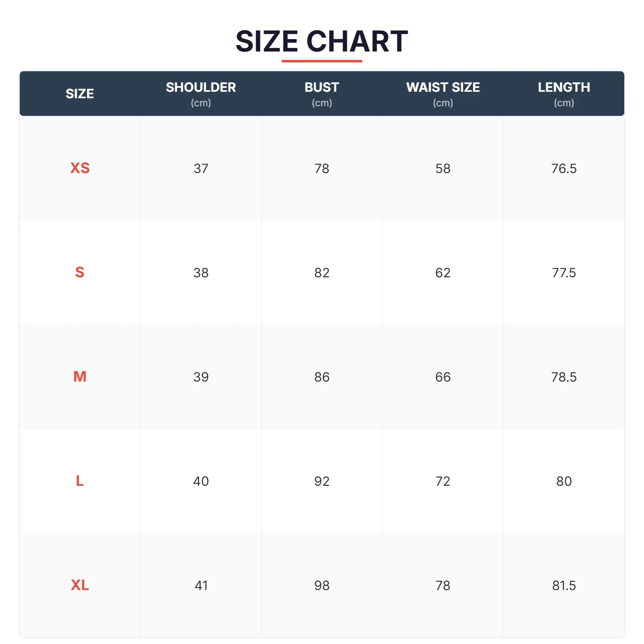Image resolution: width=644 pixels, height=644 pixels.
Task: Select the XL waist size value 78
Action: coord(443,586)
